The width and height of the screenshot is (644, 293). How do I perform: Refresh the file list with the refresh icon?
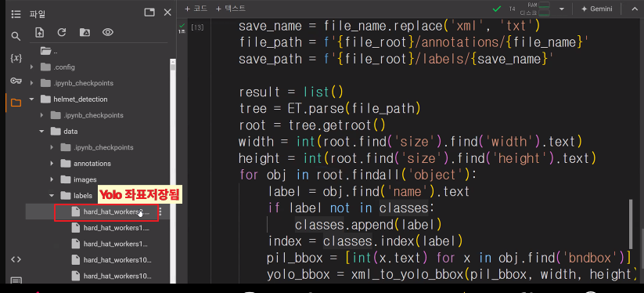pyautogui.click(x=62, y=32)
